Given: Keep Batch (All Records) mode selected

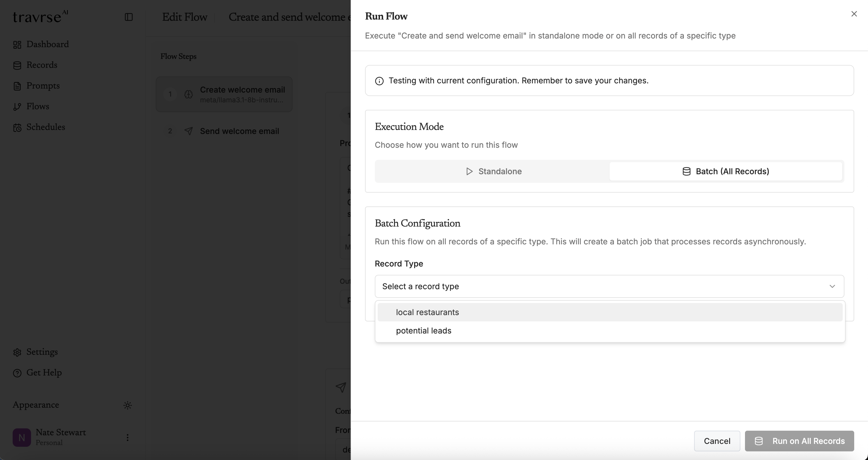Looking at the screenshot, I should pos(725,171).
